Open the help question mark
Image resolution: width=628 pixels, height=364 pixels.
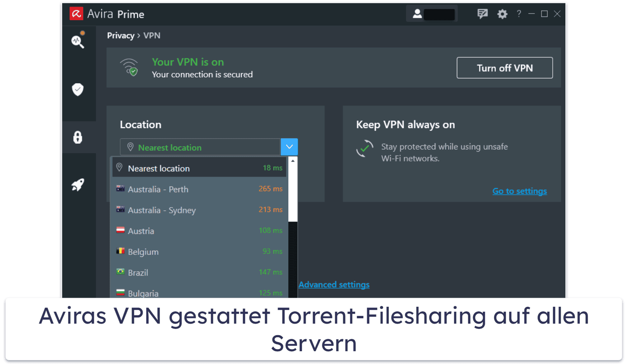[x=519, y=14]
